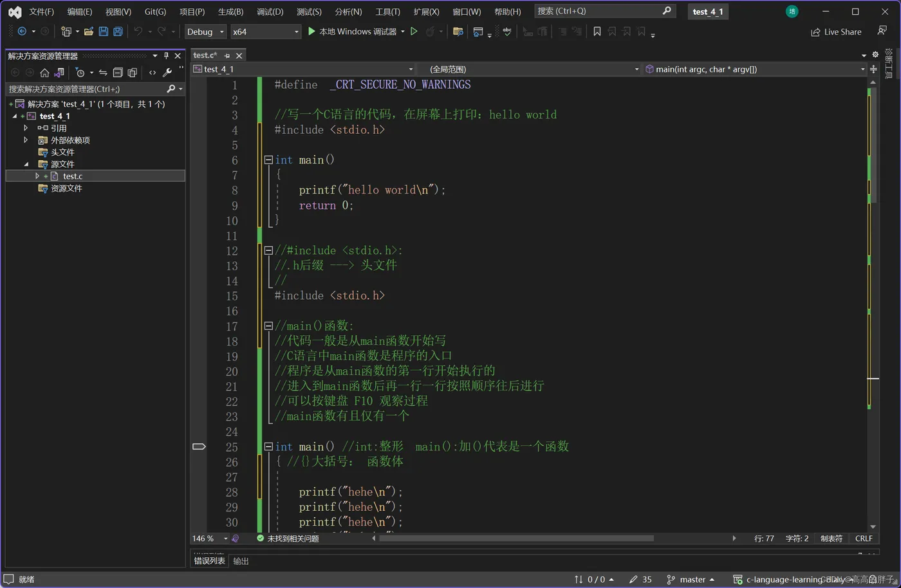Screen dimensions: 901x588
Task: Open the 编辑(E) menu
Action: coord(80,12)
